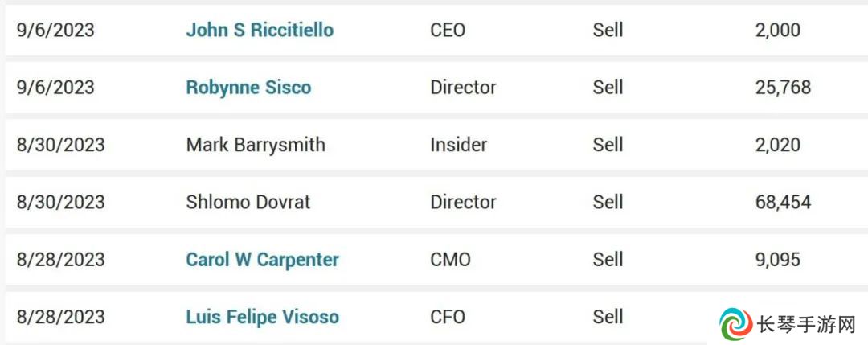Click the CFO title cell
The height and width of the screenshot is (345, 868).
(448, 318)
